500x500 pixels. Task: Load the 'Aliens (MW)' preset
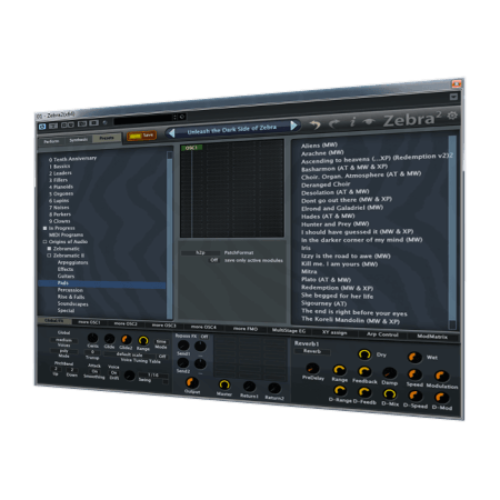click(319, 145)
